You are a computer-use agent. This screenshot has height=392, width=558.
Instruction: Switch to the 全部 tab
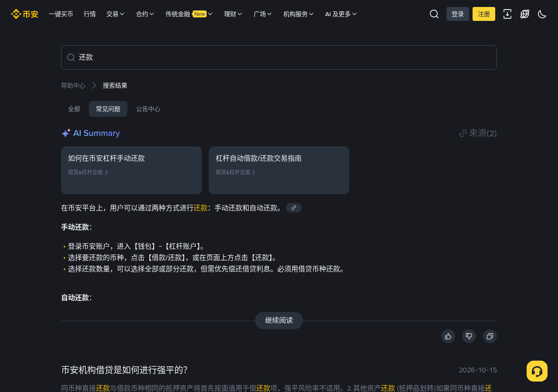pos(74,109)
